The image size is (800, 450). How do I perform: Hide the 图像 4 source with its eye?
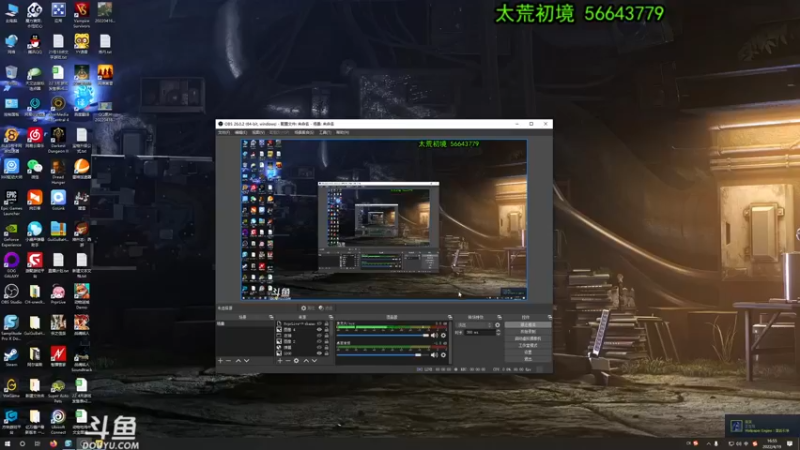click(320, 330)
